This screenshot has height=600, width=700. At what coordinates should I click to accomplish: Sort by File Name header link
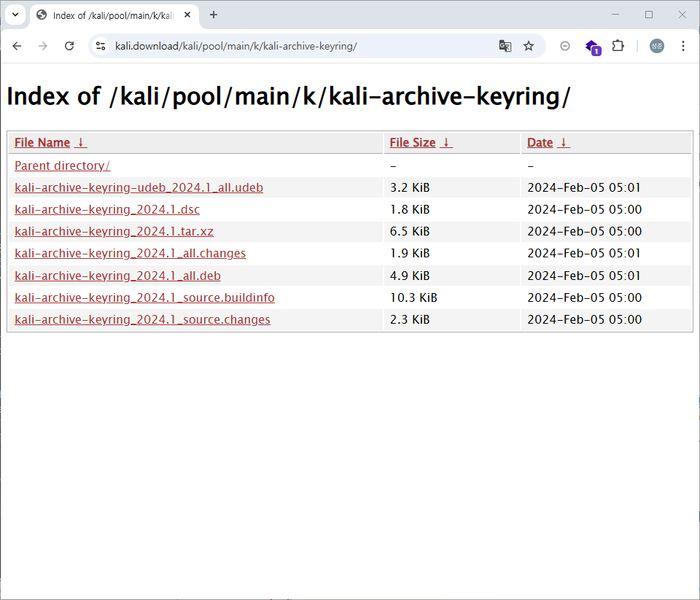[42, 143]
